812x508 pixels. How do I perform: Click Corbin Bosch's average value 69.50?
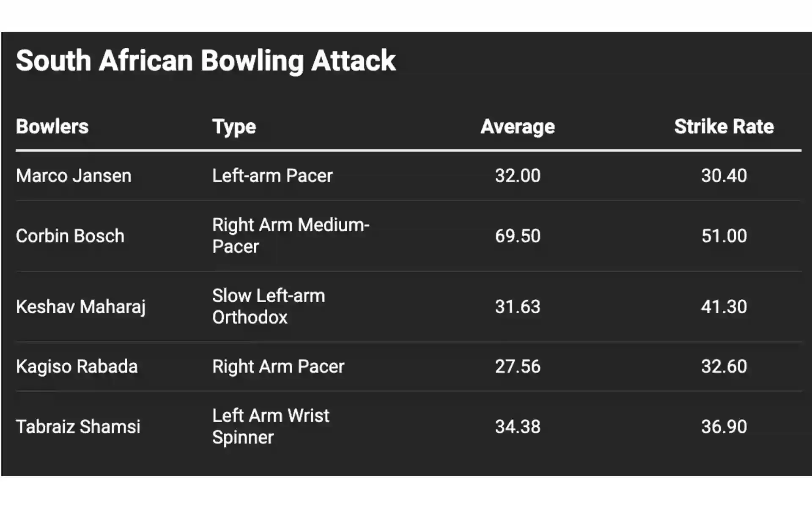click(x=518, y=236)
